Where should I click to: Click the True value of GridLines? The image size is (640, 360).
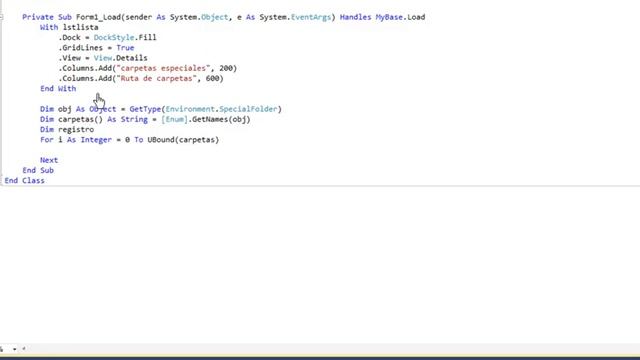coord(125,48)
